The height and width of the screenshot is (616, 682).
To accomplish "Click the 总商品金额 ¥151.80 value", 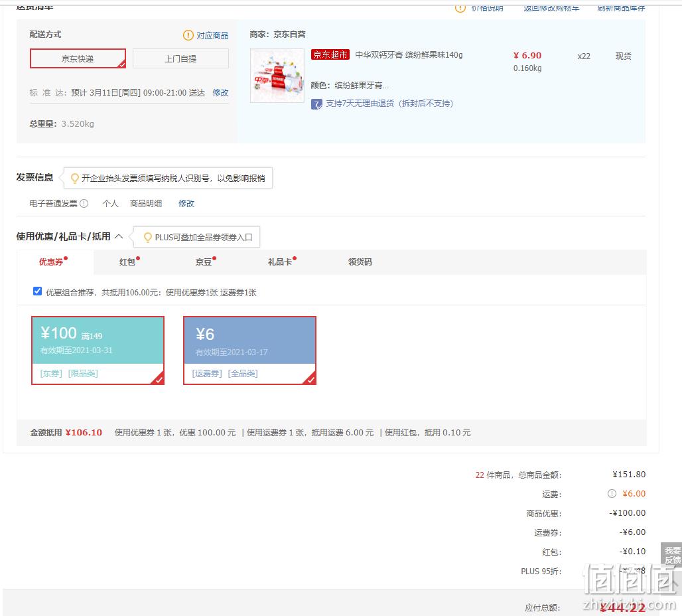I will (629, 475).
